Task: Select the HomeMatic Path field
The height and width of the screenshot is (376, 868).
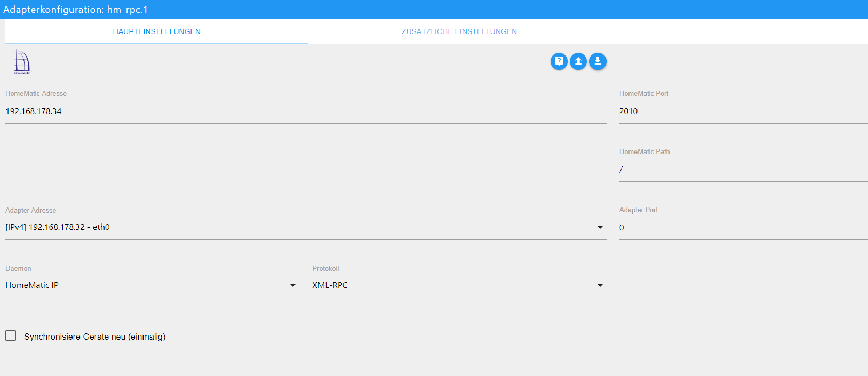Action: point(744,170)
